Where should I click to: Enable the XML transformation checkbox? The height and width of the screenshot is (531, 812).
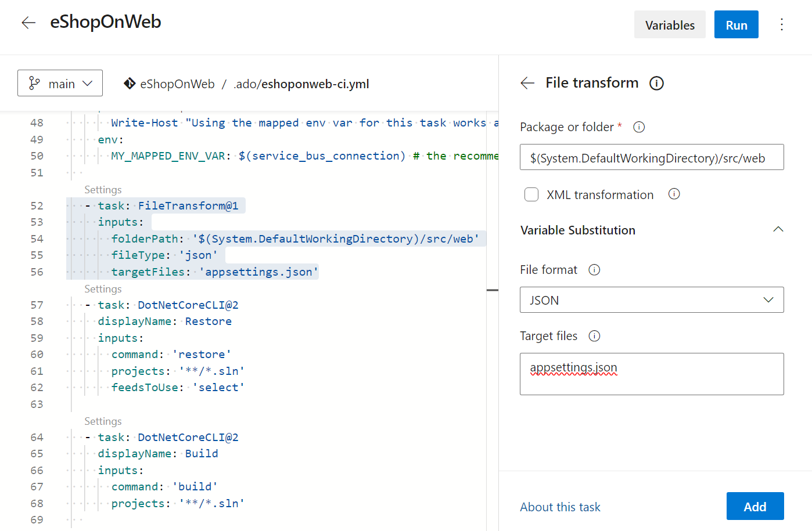point(531,194)
